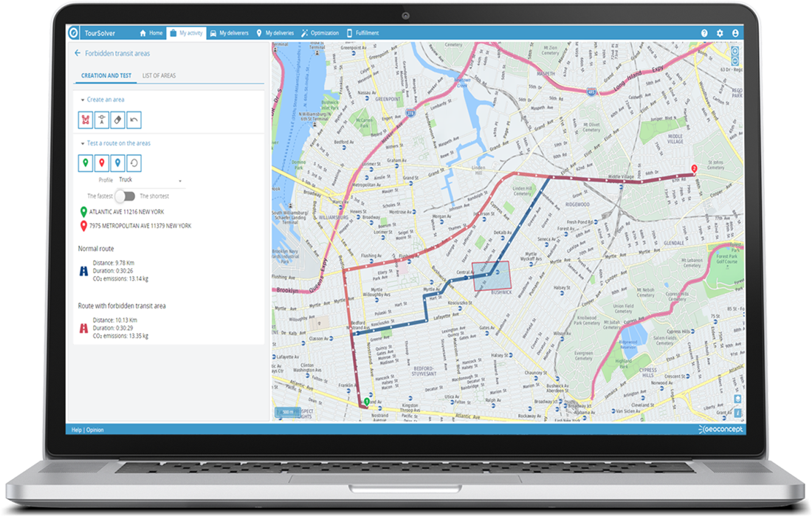Click the TourSolver compass logo icon
The image size is (812, 516).
click(74, 32)
